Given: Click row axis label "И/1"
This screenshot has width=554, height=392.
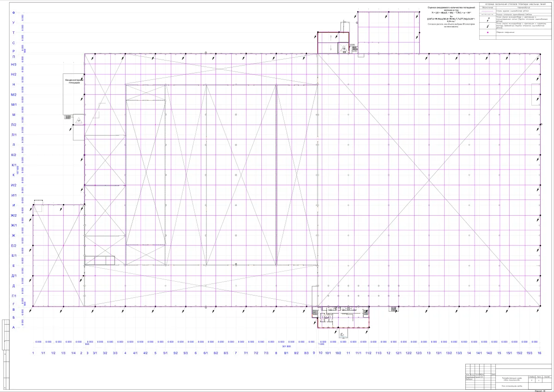Looking at the screenshot, I should pyautogui.click(x=13, y=195).
